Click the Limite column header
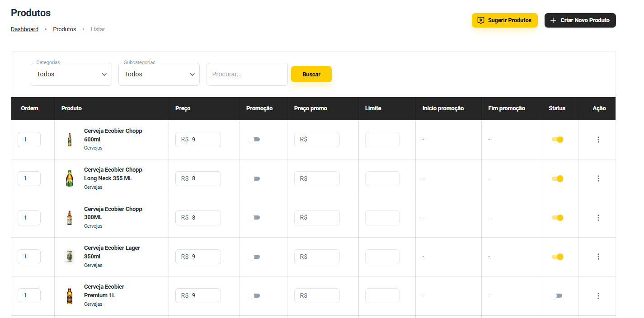 coord(373,108)
